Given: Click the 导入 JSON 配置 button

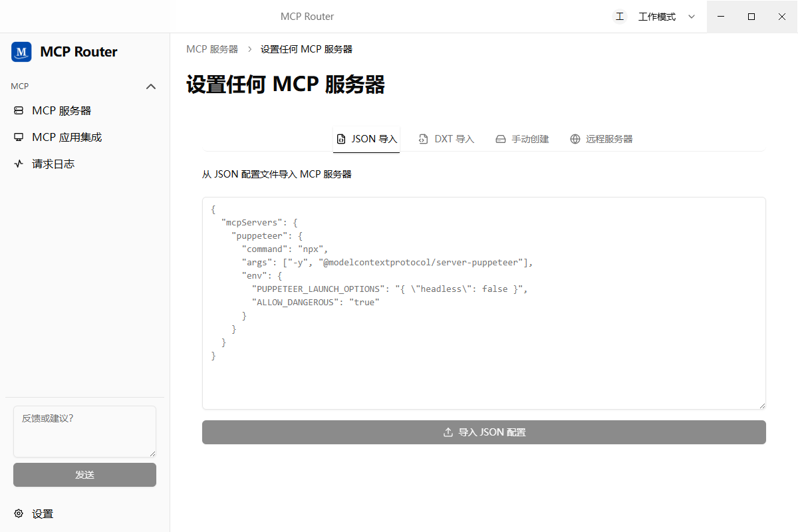Looking at the screenshot, I should point(484,432).
